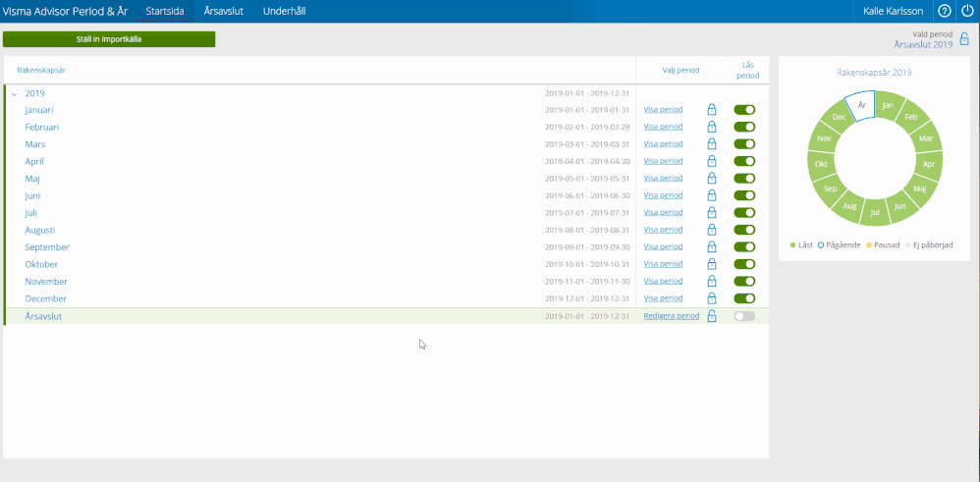The image size is (980, 482).
Task: Click the power logout icon
Action: (x=967, y=11)
